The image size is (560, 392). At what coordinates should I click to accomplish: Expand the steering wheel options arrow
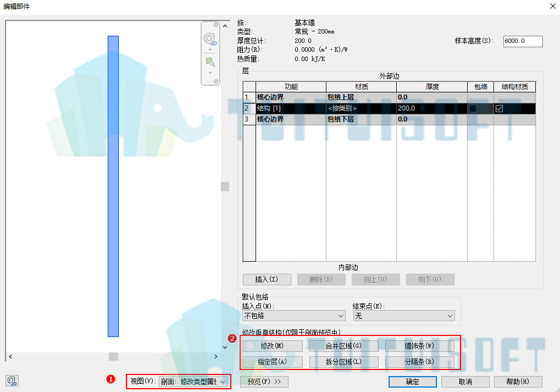click(210, 50)
